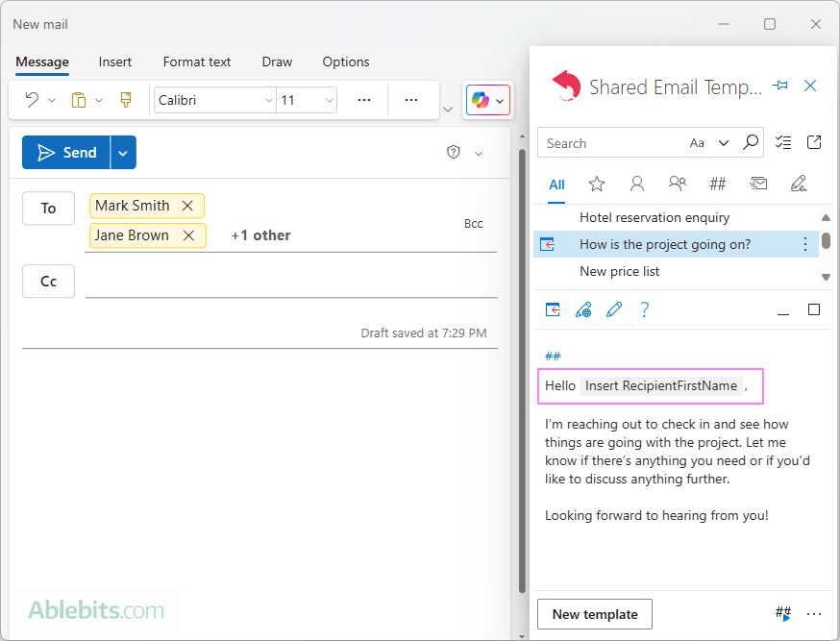Select Hotel reservation enquiry template

(676, 217)
